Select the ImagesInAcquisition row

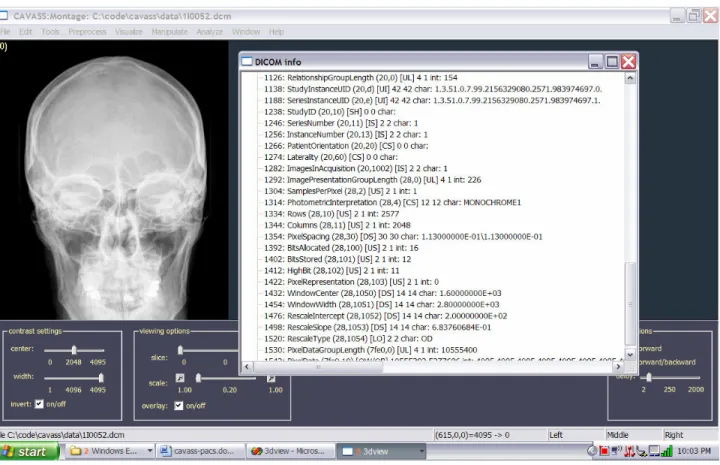[x=355, y=168]
